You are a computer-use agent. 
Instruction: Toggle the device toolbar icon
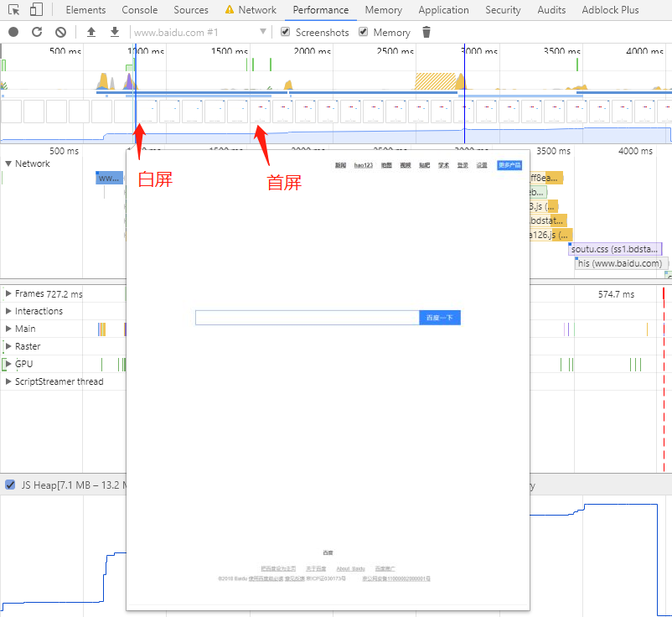pyautogui.click(x=36, y=10)
